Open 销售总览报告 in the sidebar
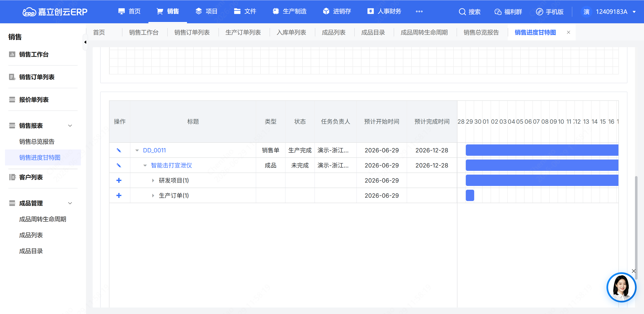644x314 pixels. pos(37,141)
